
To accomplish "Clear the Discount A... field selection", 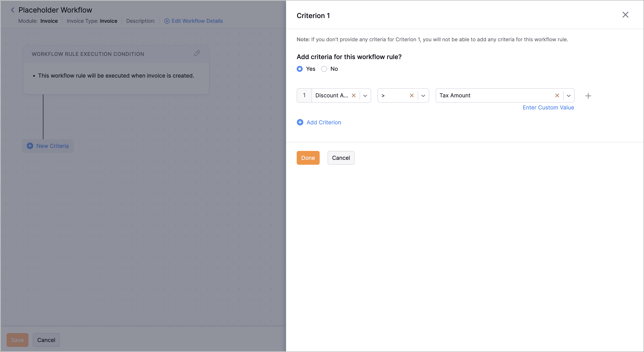I will [353, 95].
